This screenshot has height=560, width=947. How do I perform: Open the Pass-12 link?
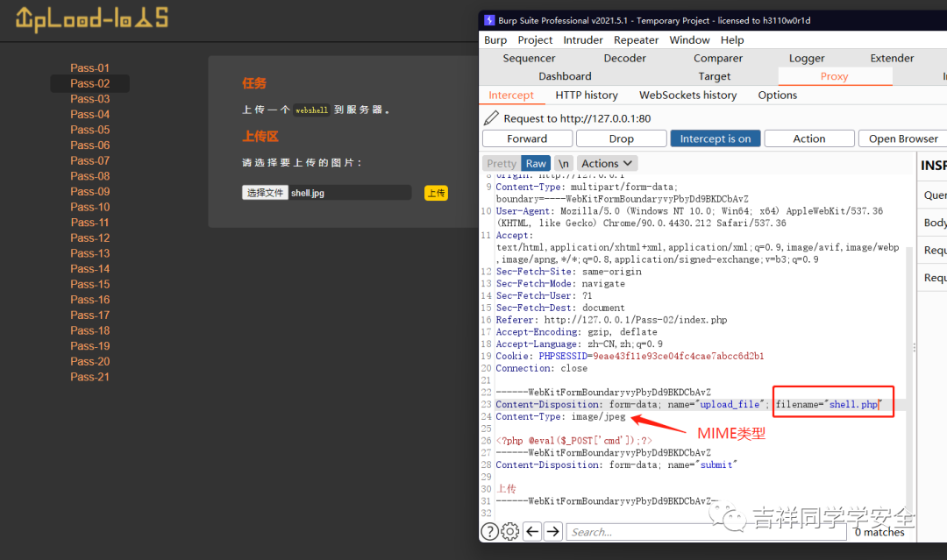[90, 237]
